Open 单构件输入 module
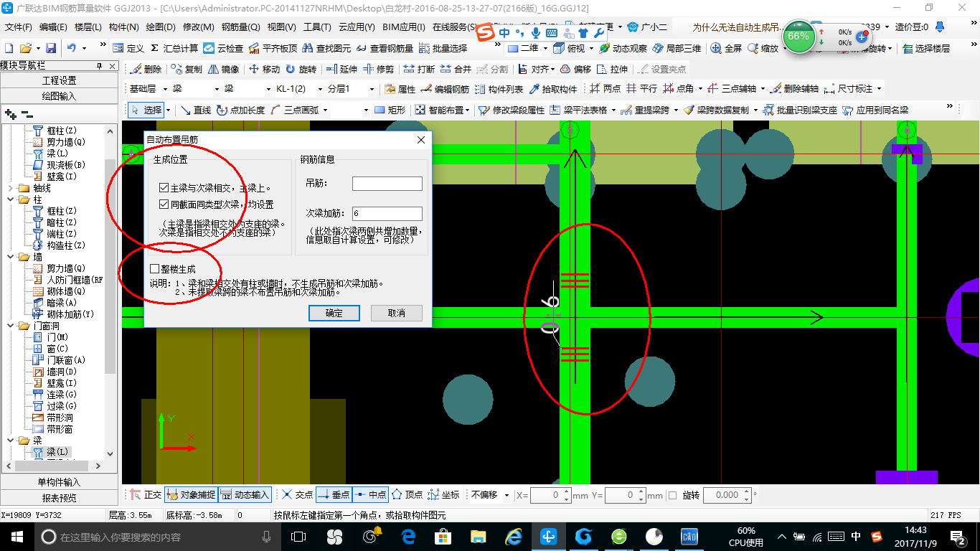Image resolution: width=980 pixels, height=551 pixels. pyautogui.click(x=59, y=482)
